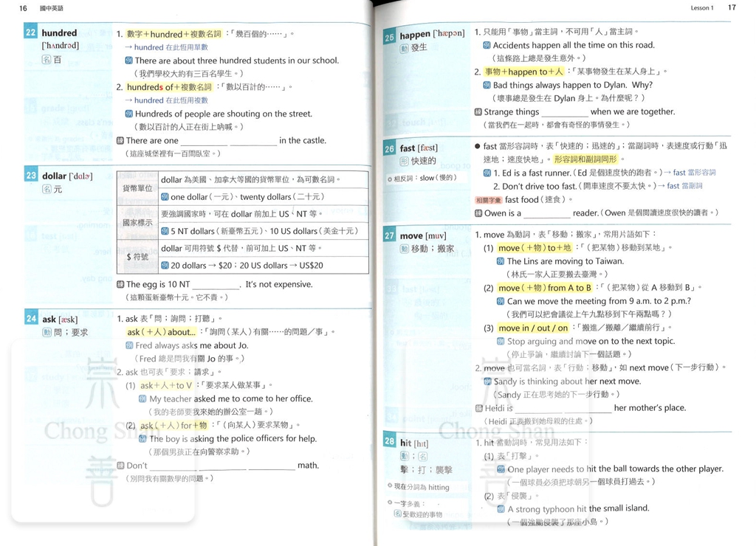756x546 pixels.
Task: Select the headword 'hundred'
Action: (59, 32)
